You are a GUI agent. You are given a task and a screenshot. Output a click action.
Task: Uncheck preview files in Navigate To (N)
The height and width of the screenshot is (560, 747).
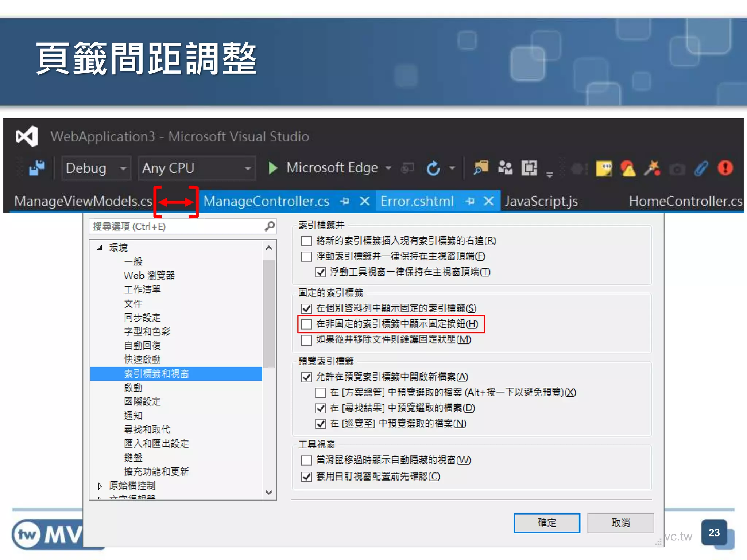(x=321, y=424)
